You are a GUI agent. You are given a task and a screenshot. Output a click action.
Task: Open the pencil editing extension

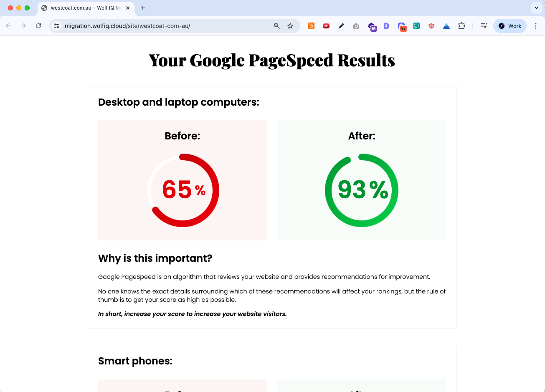click(x=341, y=26)
